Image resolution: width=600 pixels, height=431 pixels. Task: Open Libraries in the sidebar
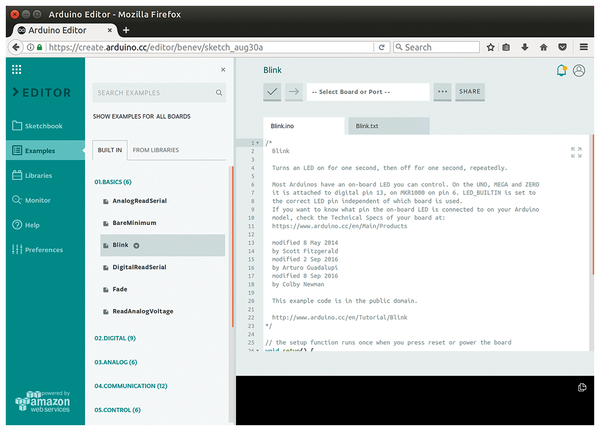(45, 175)
